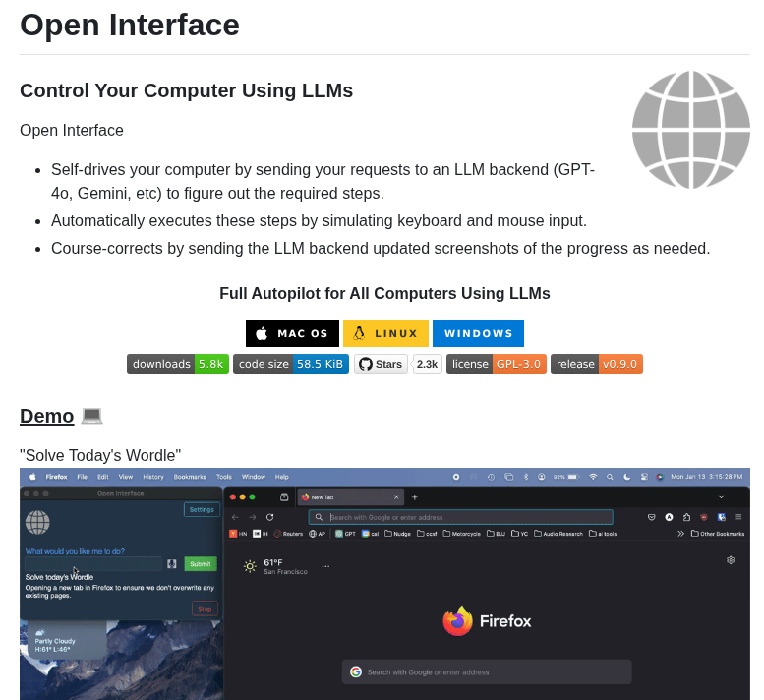Open the Apple menu in the demo

(x=32, y=477)
